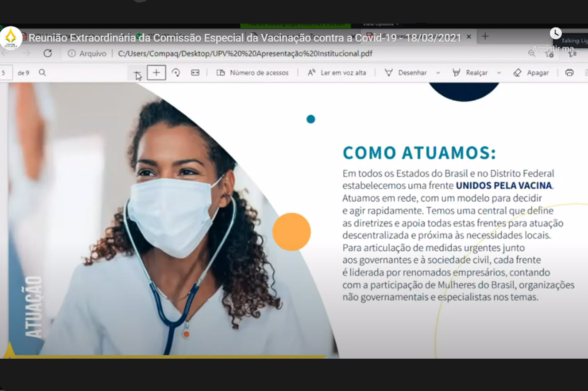Click the video title link

pyautogui.click(x=245, y=38)
